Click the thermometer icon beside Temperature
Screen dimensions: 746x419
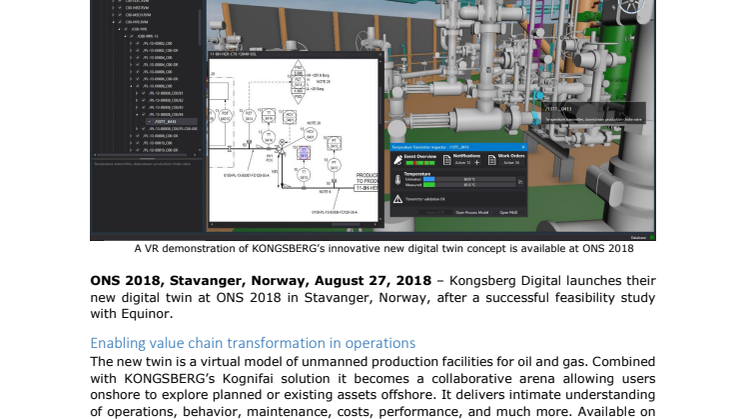pyautogui.click(x=398, y=180)
